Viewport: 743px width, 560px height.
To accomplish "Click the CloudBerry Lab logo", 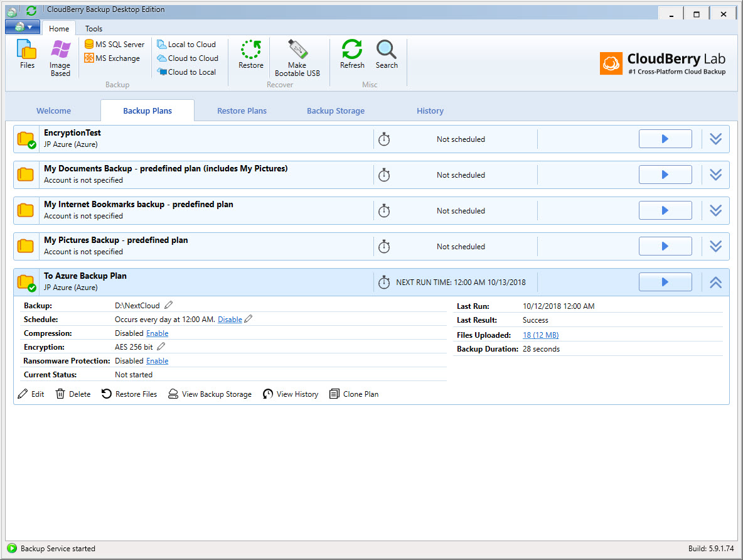I will pos(663,63).
